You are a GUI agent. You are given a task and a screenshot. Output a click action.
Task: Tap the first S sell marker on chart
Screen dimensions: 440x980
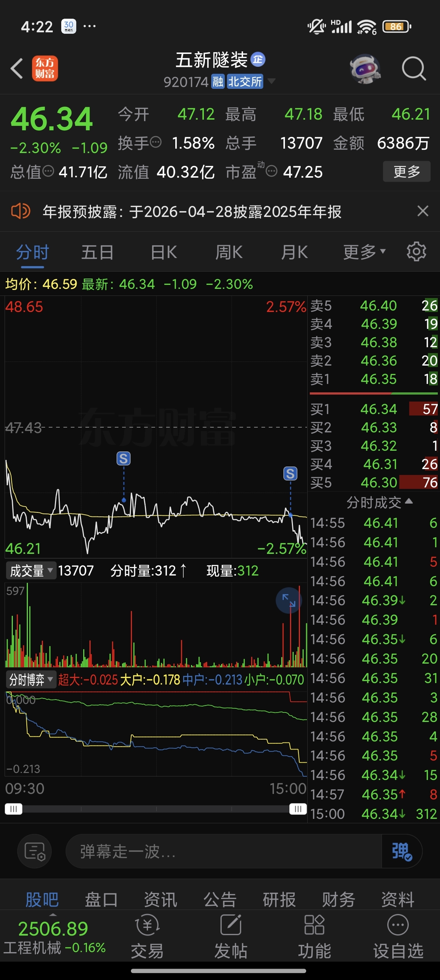(x=124, y=459)
